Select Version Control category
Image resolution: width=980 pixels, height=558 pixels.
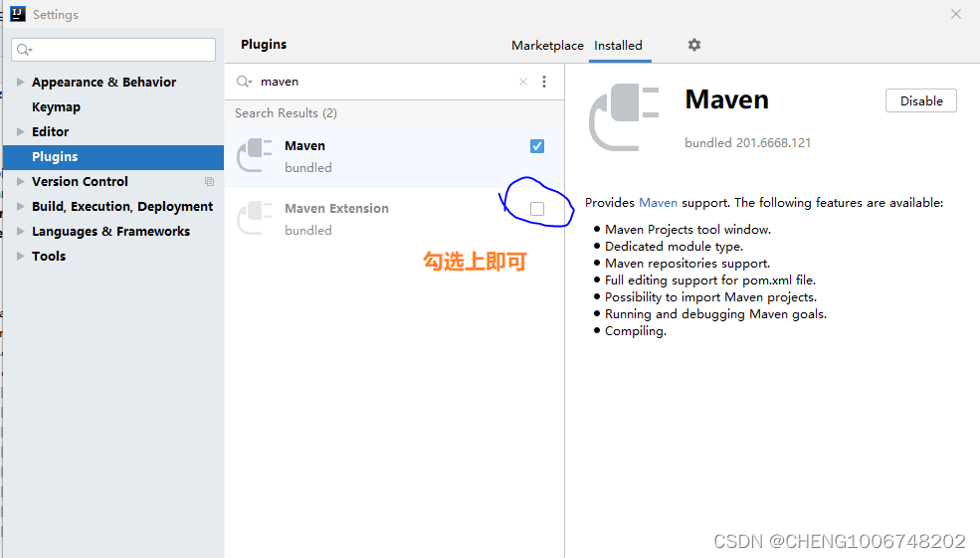(x=80, y=181)
